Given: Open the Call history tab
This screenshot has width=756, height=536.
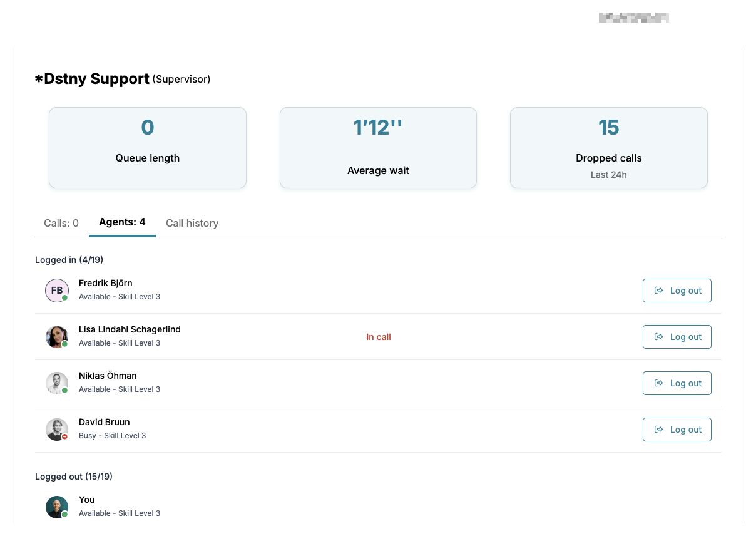Looking at the screenshot, I should (x=192, y=223).
